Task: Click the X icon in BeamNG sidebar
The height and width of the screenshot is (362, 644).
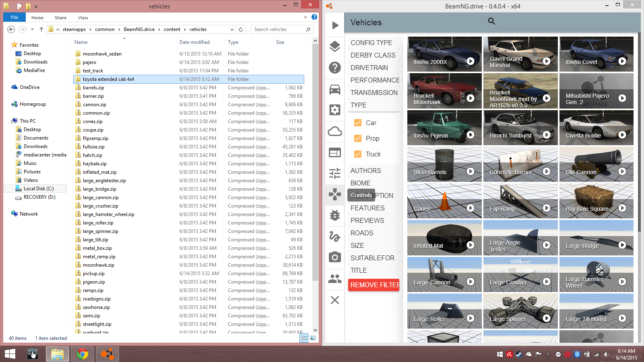Action: [335, 300]
